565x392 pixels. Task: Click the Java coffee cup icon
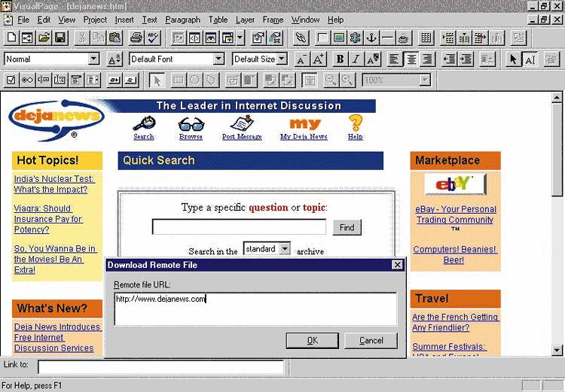pyautogui.click(x=404, y=38)
